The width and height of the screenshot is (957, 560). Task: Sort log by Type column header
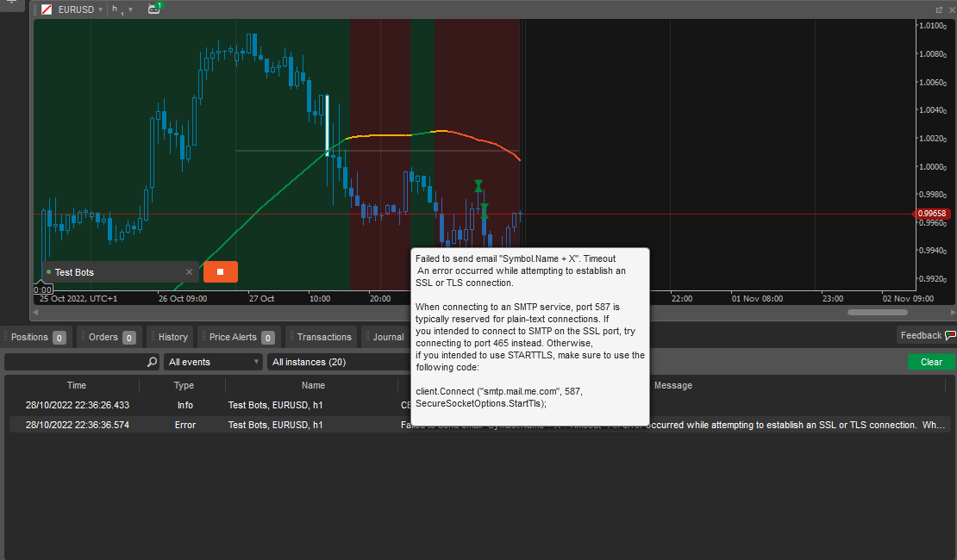pos(184,385)
